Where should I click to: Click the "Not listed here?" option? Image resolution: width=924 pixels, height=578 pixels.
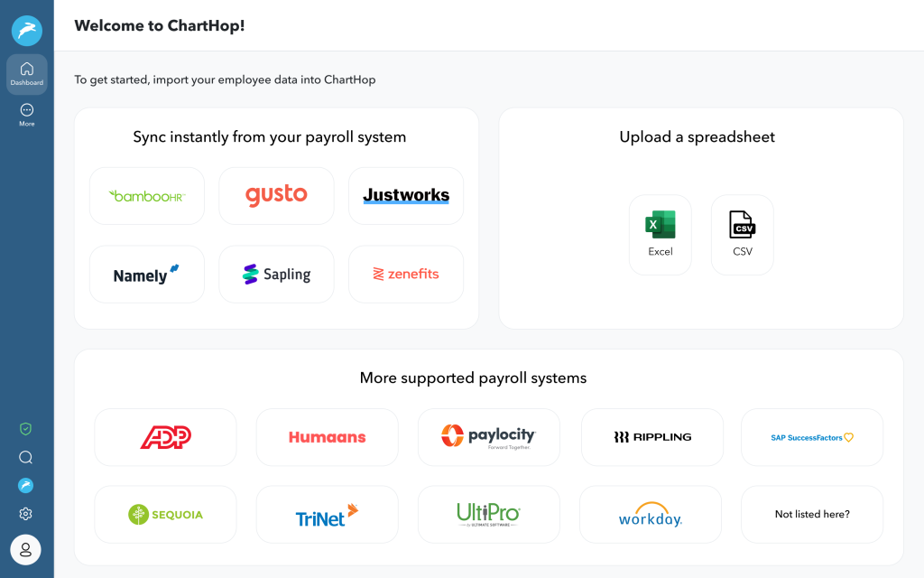812,515
